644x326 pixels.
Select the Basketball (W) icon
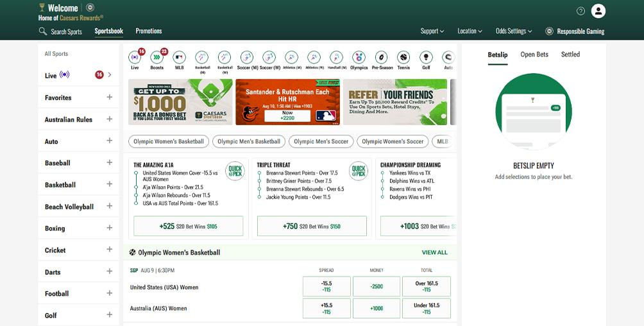225,58
